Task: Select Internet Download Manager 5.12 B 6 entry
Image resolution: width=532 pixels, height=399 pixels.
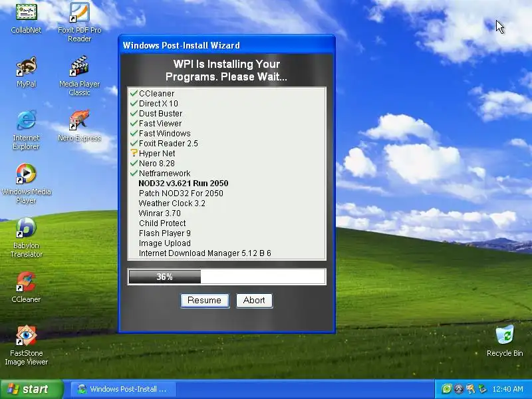Action: (205, 253)
